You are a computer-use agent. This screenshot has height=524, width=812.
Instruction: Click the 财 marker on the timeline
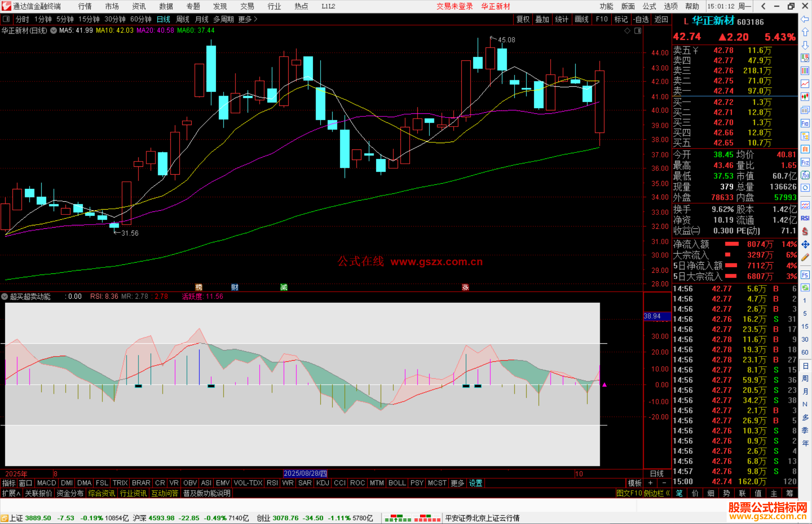coord(235,287)
